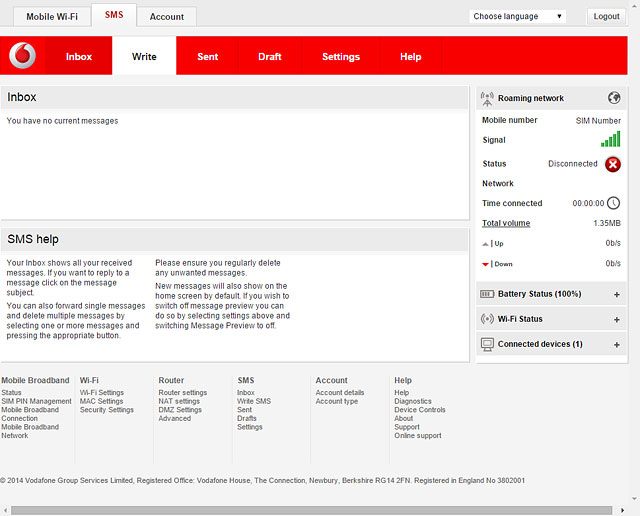Expand the Wi-Fi Status panel

point(616,320)
